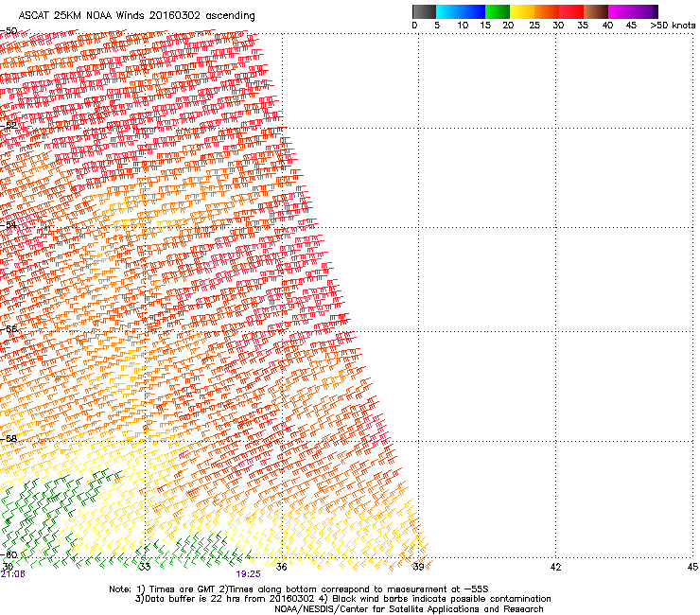Click the longitude label 33
This screenshot has width=700, height=615.
pos(145,567)
